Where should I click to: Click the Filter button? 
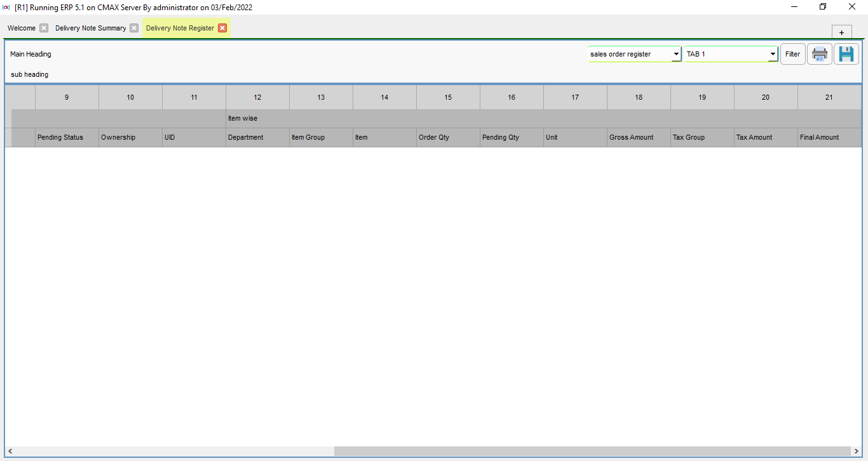[x=792, y=54]
